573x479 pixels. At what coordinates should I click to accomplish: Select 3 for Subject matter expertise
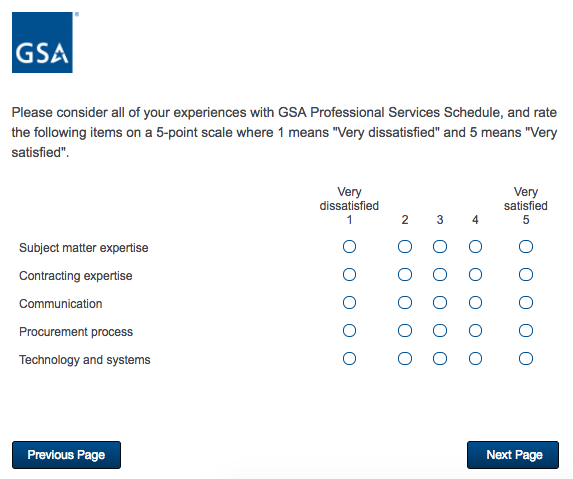[x=440, y=247]
